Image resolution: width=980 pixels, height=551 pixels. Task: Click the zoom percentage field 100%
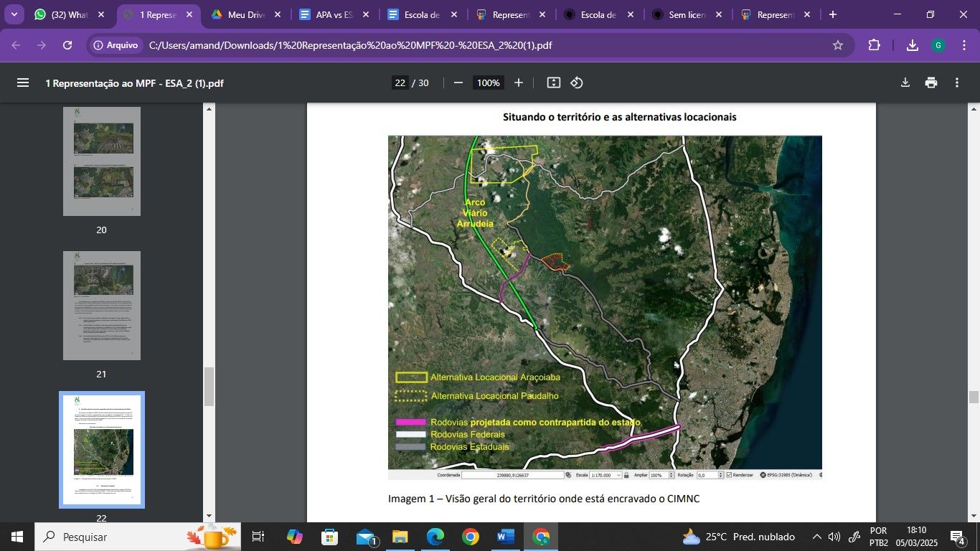click(488, 83)
